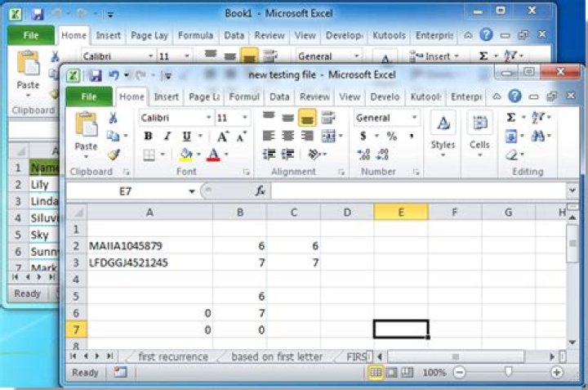Image resolution: width=588 pixels, height=390 pixels.
Task: Open the Styles gallery in front window
Action: [x=443, y=131]
